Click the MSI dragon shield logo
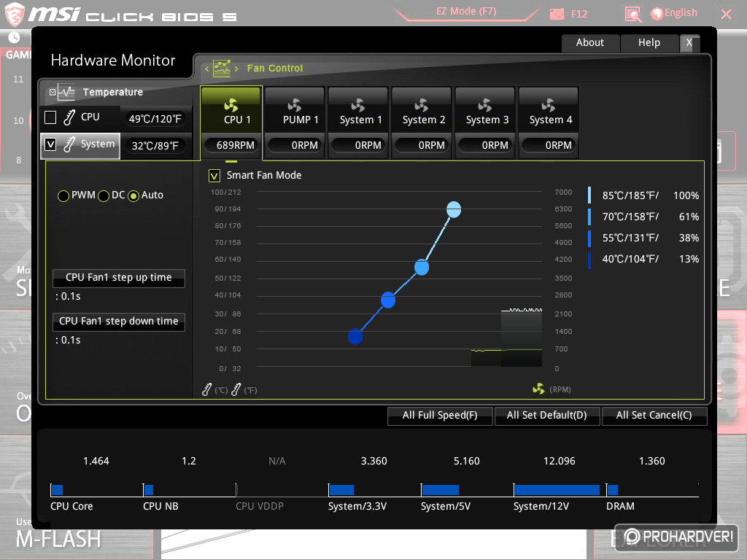The width and height of the screenshot is (747, 560). pos(15,15)
